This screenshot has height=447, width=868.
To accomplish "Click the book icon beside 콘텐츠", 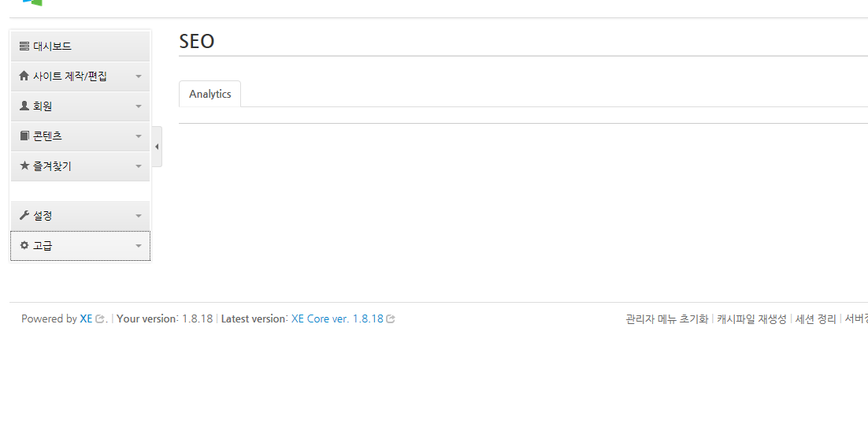I will click(24, 136).
